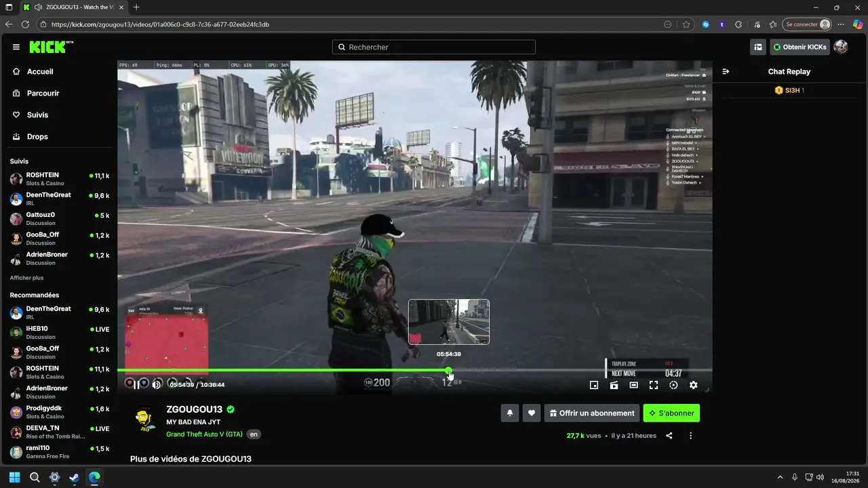Open the browser tab actions menu

coord(9,7)
